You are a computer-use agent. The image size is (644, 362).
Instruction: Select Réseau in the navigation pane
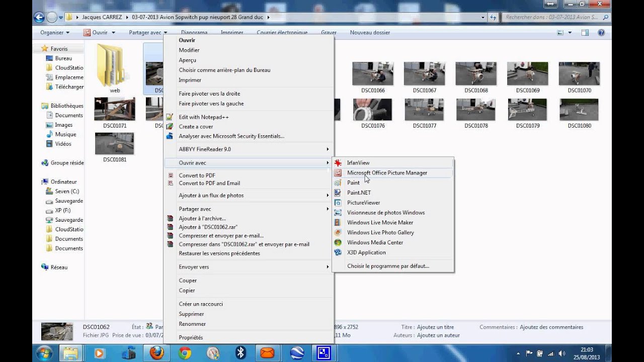tap(59, 267)
